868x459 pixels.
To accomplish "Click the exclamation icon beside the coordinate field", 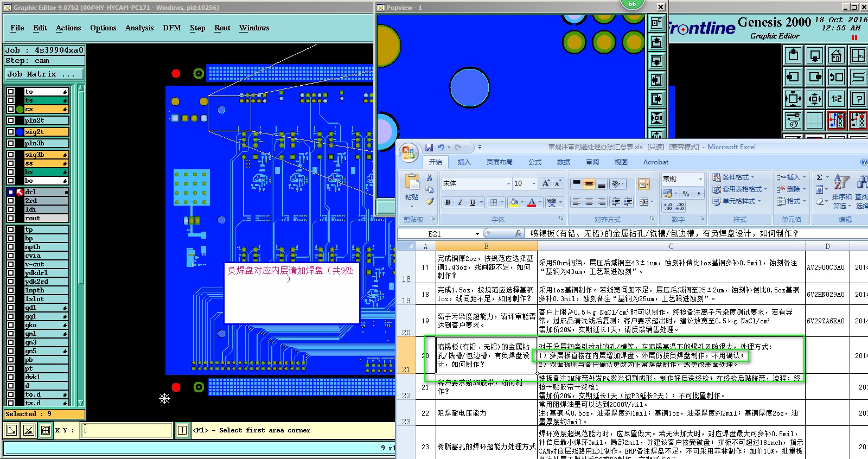I will pos(182,430).
